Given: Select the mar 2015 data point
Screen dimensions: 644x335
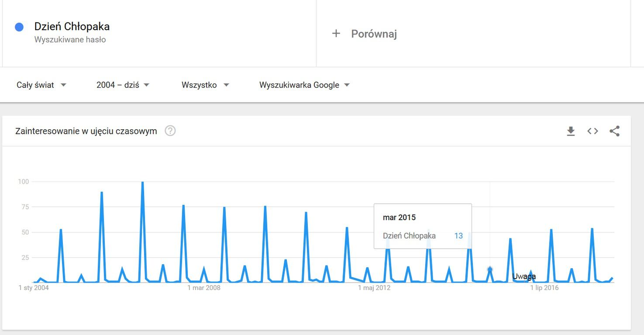Looking at the screenshot, I should [x=490, y=269].
